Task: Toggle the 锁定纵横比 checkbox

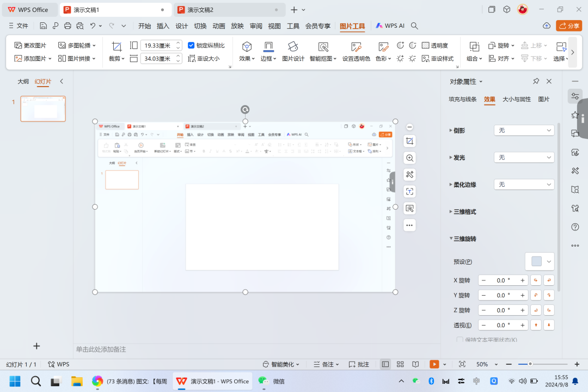Action: [191, 45]
